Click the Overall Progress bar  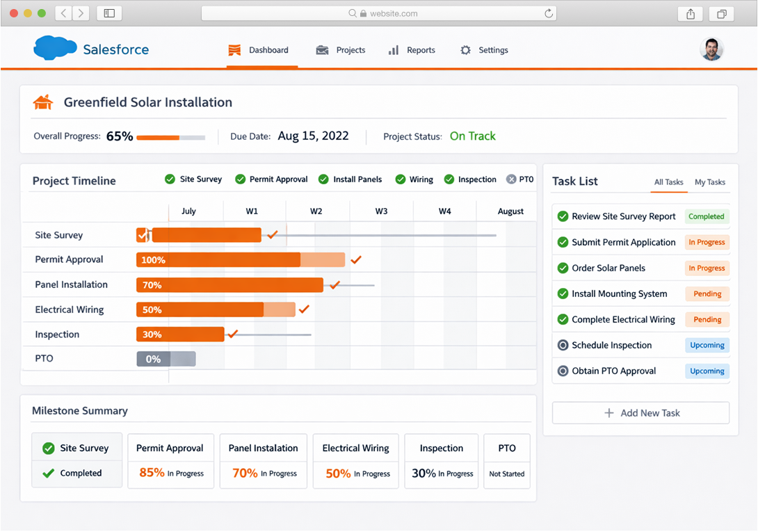[170, 138]
